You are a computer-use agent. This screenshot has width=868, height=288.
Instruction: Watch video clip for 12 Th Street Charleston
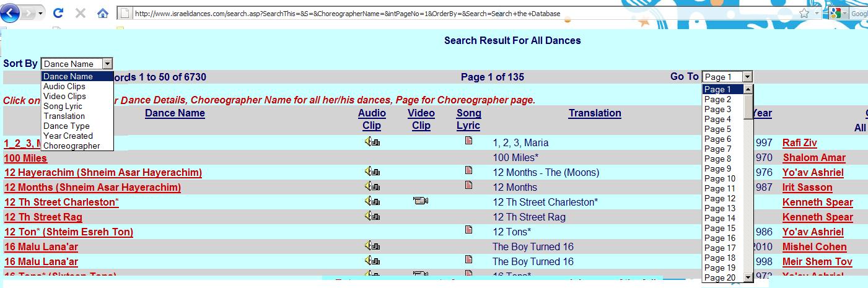click(x=421, y=201)
